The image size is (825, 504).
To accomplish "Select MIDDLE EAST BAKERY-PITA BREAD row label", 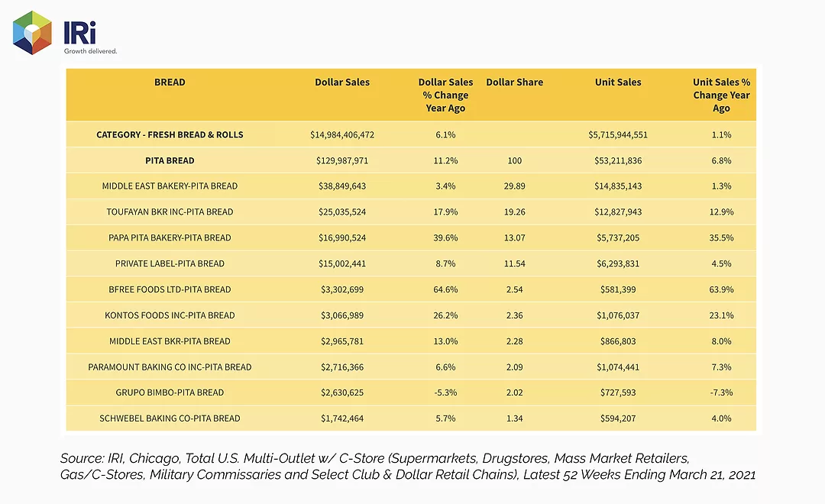I will pos(170,186).
